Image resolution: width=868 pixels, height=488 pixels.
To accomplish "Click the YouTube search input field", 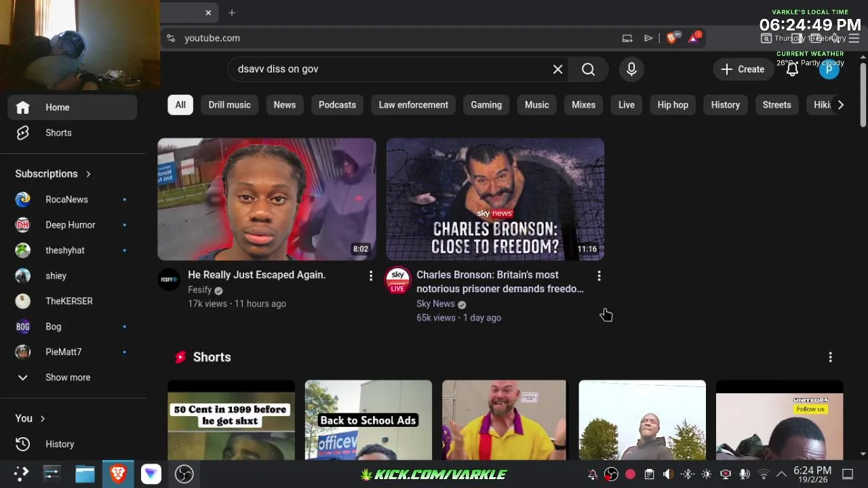I will tap(390, 69).
